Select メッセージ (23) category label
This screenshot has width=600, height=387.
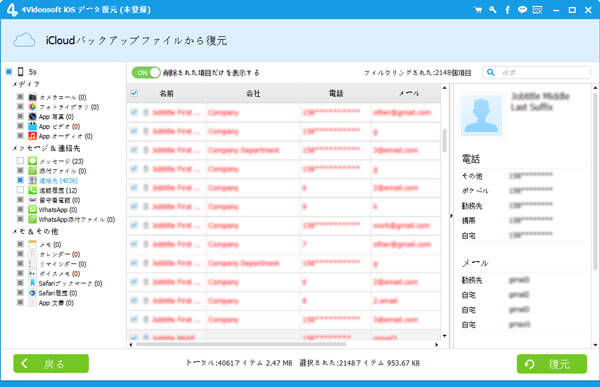coord(62,161)
